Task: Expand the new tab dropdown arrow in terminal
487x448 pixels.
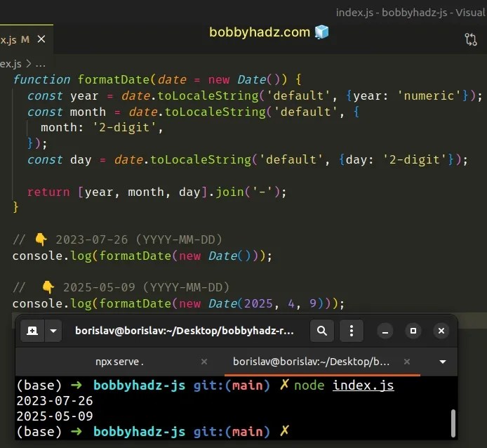Action: (53, 331)
